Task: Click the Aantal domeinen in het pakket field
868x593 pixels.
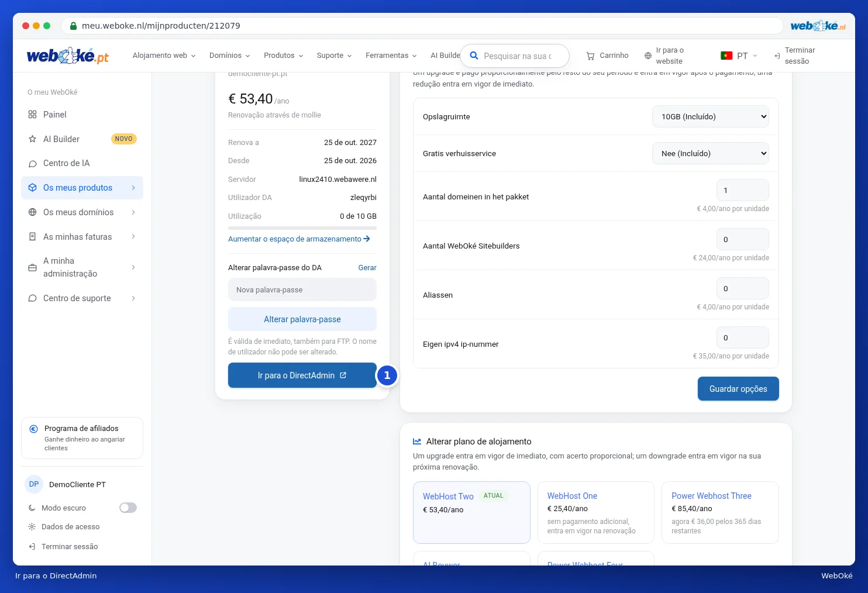Action: [x=743, y=190]
